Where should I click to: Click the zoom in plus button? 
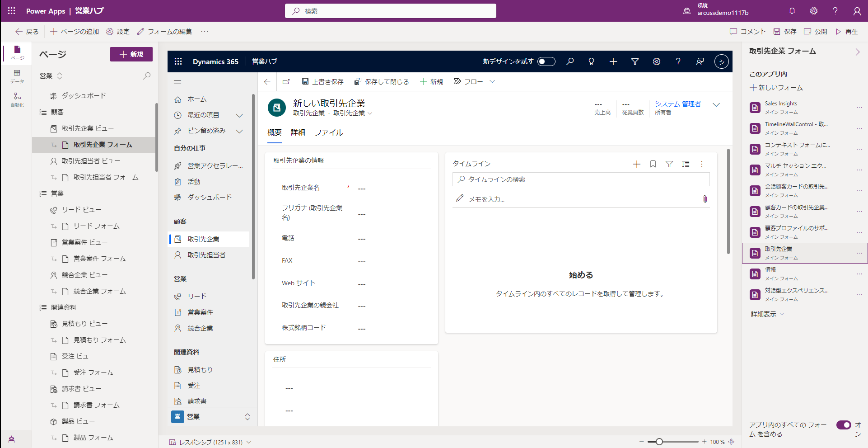tap(704, 442)
